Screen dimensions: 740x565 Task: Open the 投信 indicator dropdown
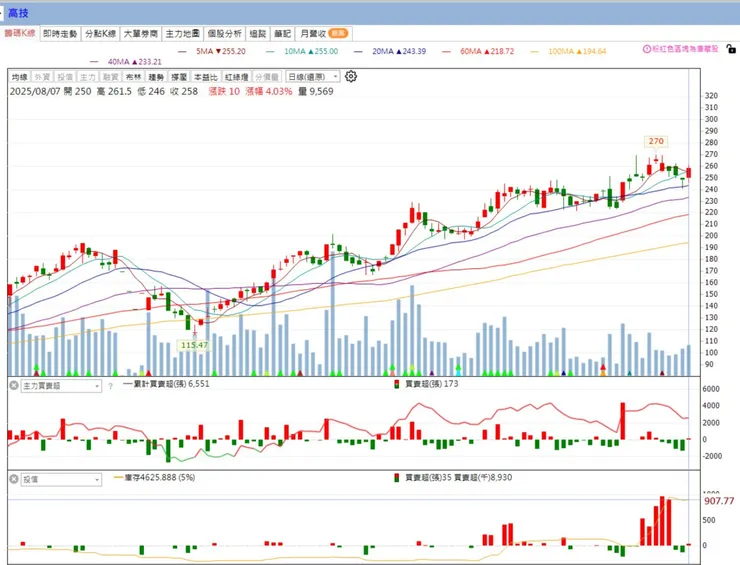61,480
